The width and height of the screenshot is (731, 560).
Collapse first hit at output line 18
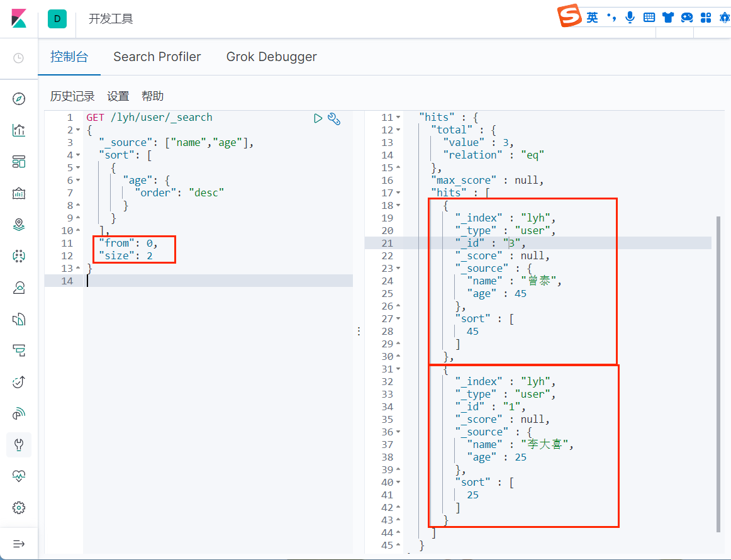click(398, 206)
